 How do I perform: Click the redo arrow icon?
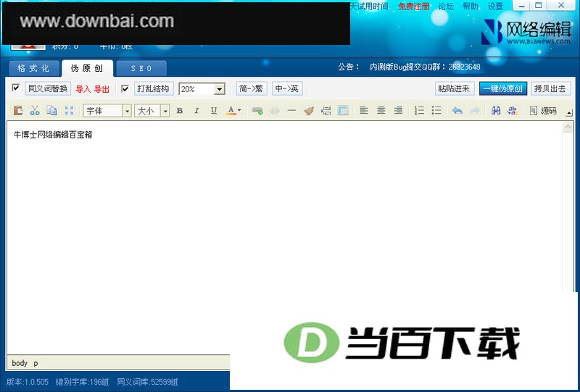click(475, 111)
